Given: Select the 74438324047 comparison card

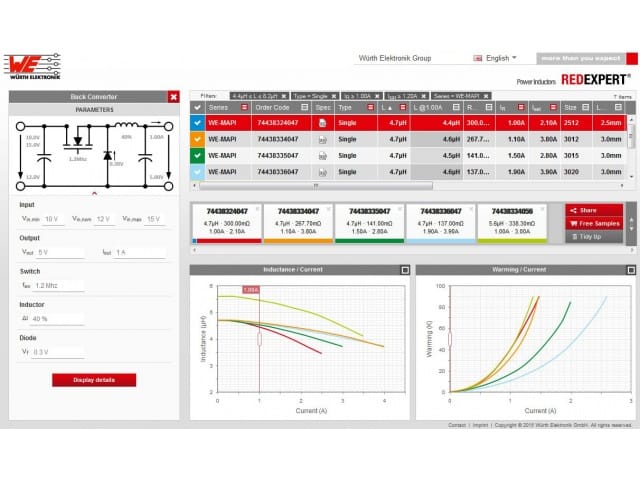Looking at the screenshot, I should [227, 223].
